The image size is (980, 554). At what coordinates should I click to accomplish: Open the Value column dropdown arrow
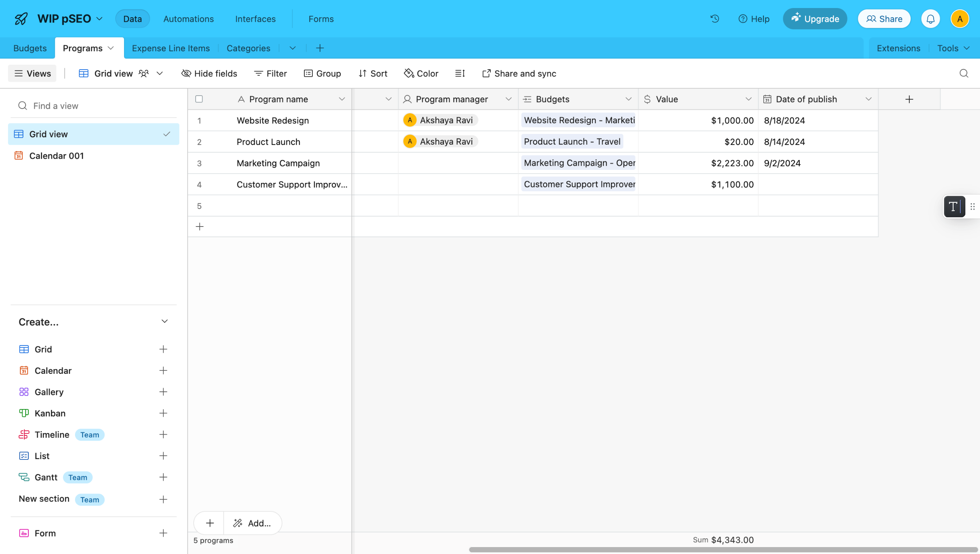(x=748, y=99)
